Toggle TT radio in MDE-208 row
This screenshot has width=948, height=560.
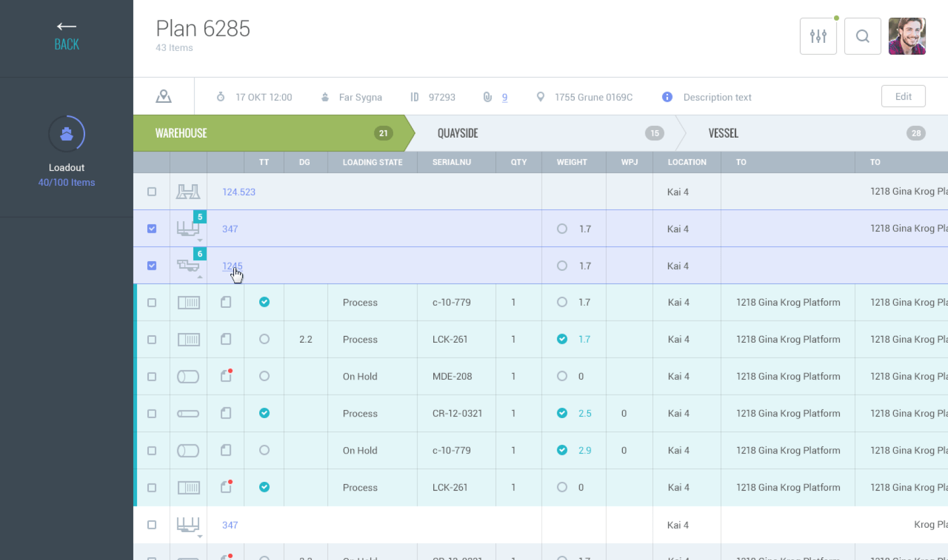click(264, 376)
